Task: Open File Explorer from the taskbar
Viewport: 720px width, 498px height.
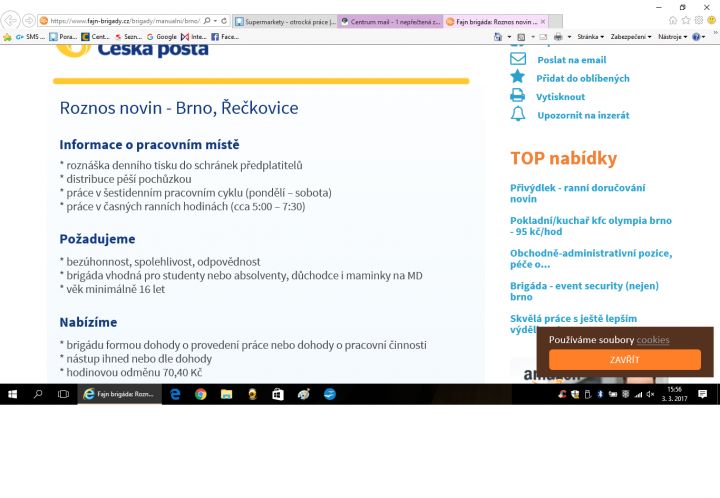Action: coord(226,394)
